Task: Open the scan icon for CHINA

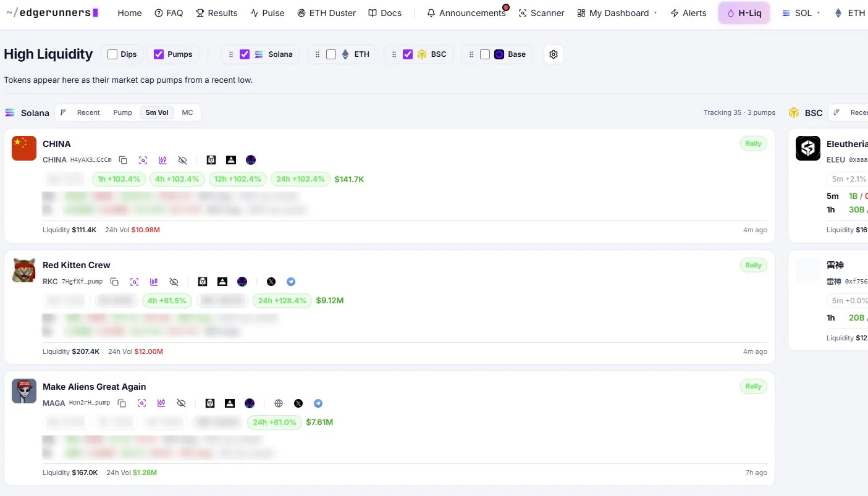Action: click(143, 160)
